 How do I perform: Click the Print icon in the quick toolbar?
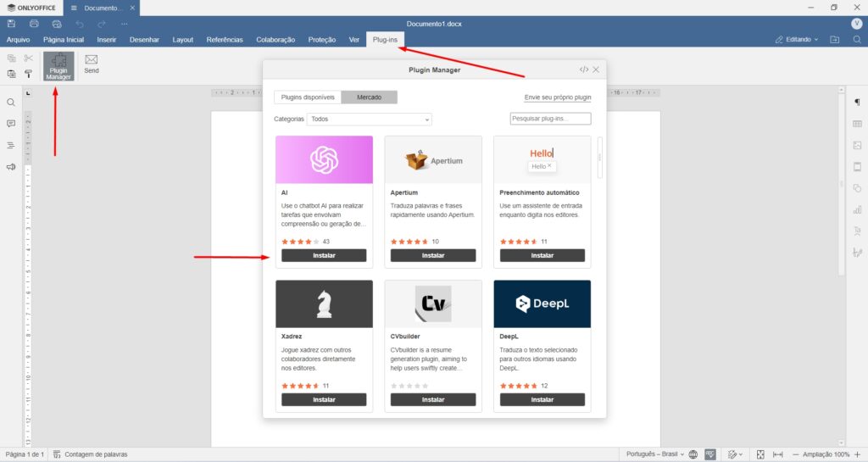pyautogui.click(x=34, y=24)
